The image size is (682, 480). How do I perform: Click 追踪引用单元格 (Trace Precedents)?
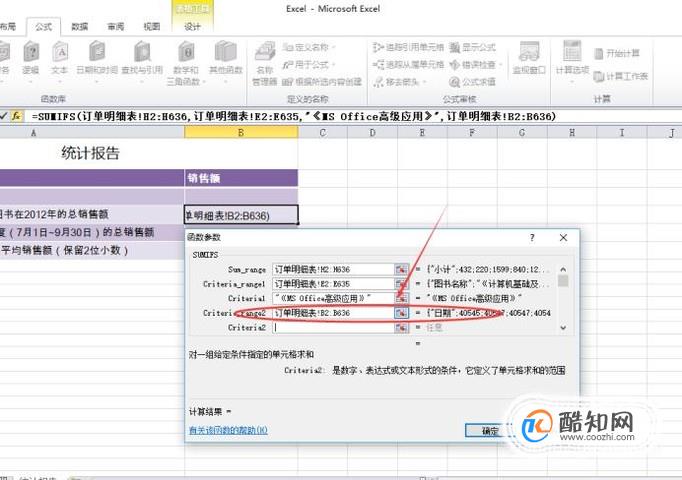409,47
